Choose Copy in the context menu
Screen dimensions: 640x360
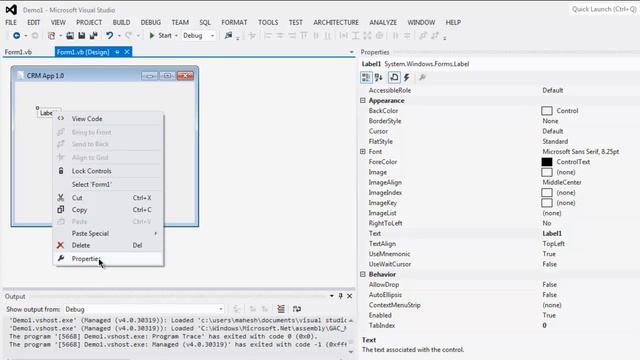109,210
